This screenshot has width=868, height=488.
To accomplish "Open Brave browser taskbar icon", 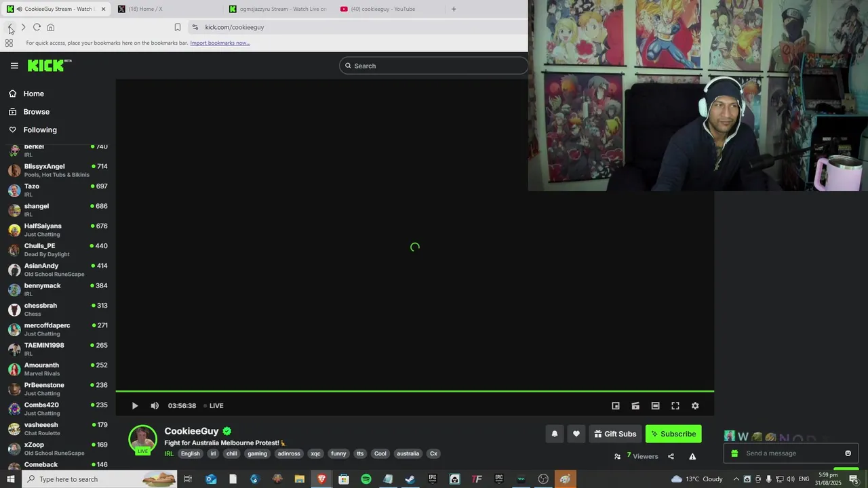I will click(321, 479).
